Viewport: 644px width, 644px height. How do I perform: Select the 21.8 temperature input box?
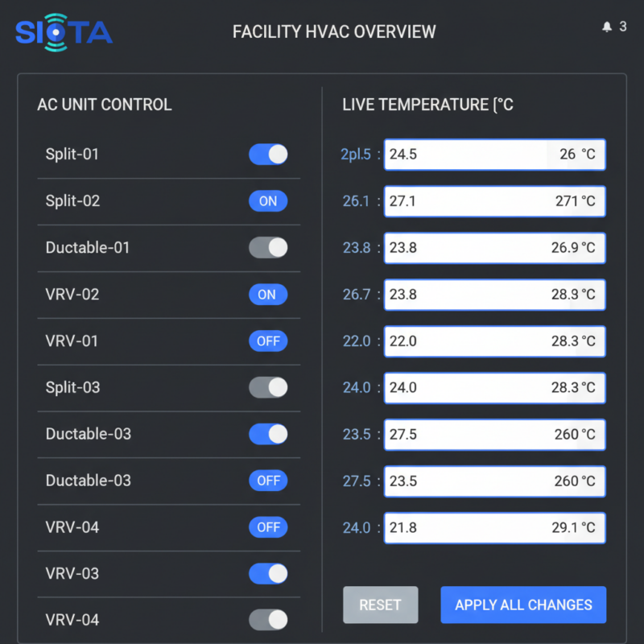[x=494, y=527]
